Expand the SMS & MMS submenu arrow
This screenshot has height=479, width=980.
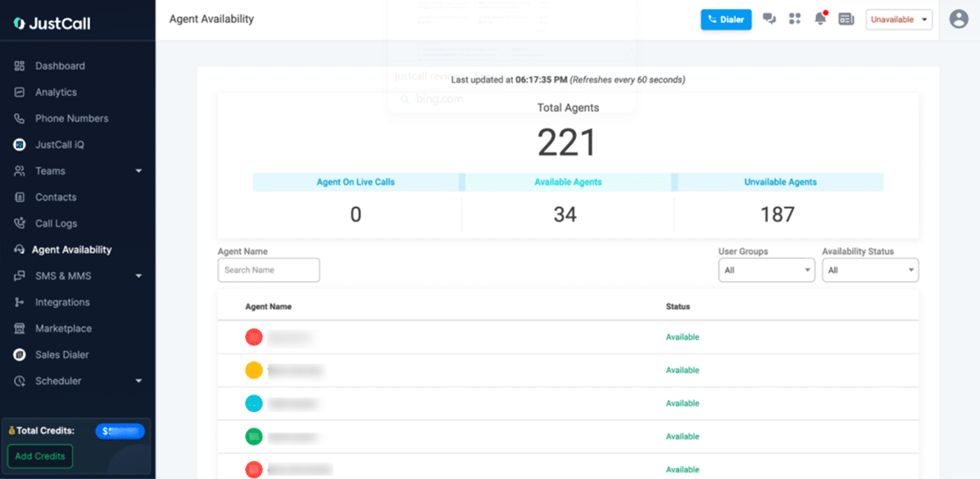(138, 276)
